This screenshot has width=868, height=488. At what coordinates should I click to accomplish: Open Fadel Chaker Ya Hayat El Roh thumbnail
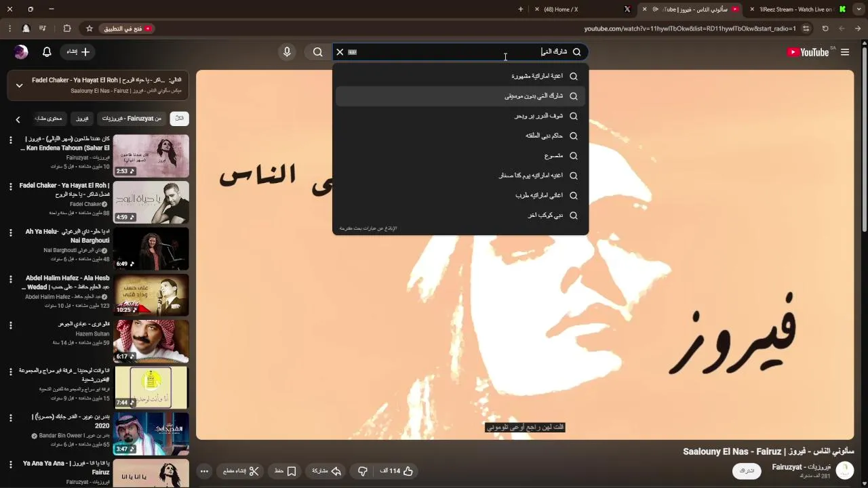[x=151, y=202]
